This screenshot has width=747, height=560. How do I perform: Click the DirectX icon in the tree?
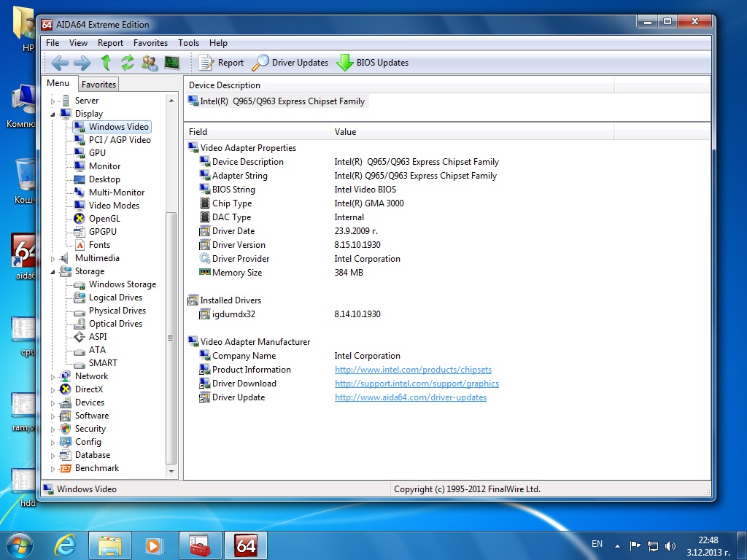pyautogui.click(x=65, y=389)
